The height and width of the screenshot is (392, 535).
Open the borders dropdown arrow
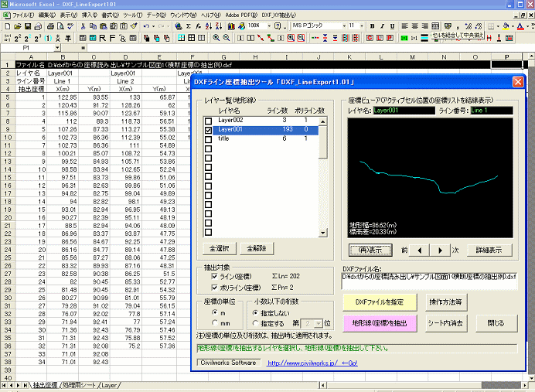point(498,26)
